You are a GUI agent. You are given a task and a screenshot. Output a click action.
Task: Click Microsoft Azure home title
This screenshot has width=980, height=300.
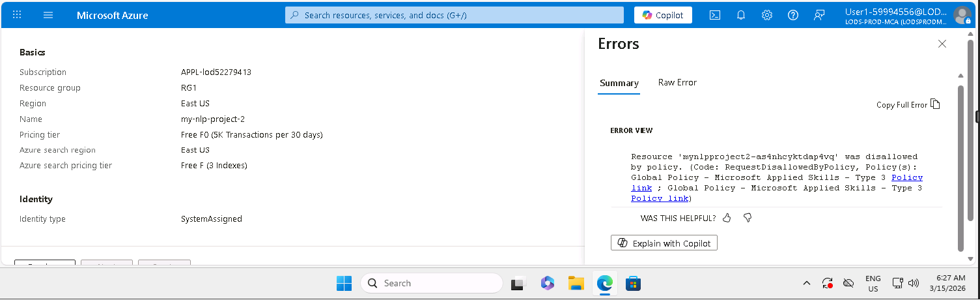(113, 15)
